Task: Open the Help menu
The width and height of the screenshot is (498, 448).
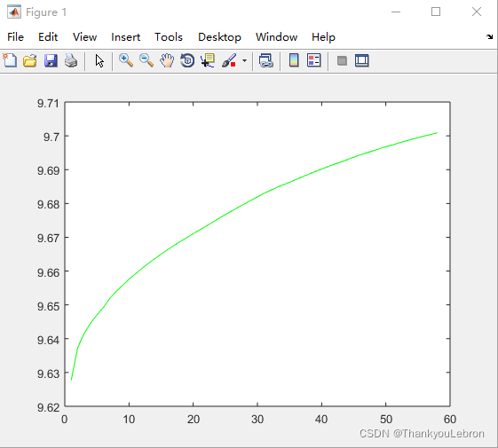Action: coord(323,37)
